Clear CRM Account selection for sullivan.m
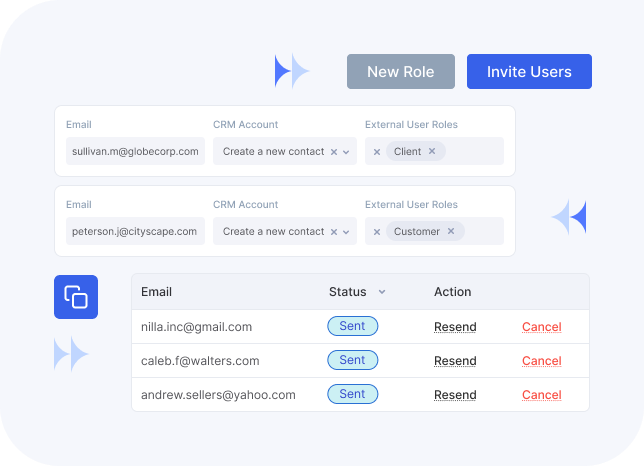The image size is (644, 466). (x=333, y=152)
